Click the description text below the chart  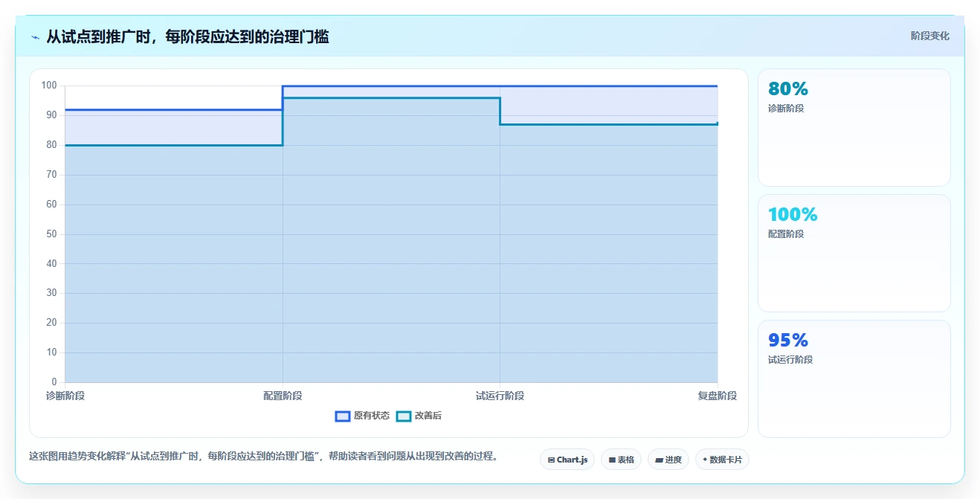tap(263, 456)
